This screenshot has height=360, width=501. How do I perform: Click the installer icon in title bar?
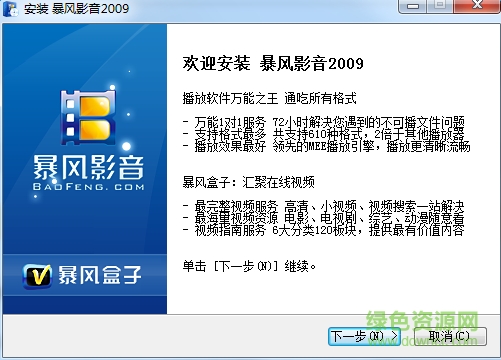click(x=10, y=8)
